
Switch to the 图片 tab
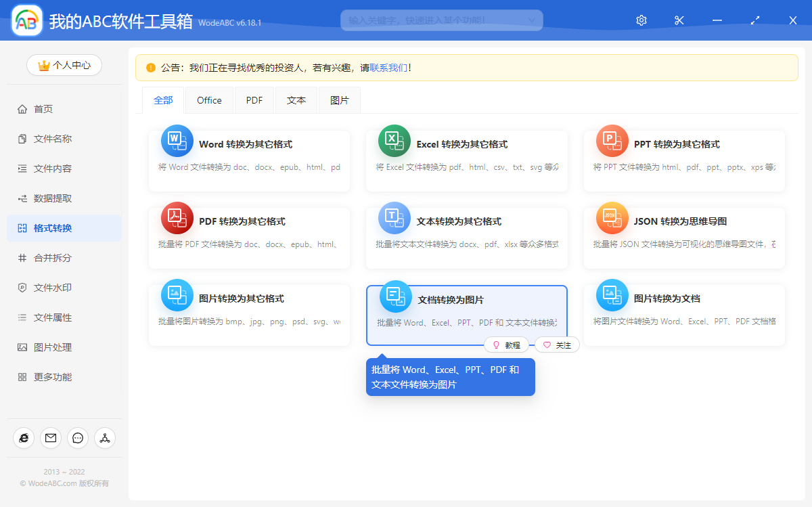point(339,100)
